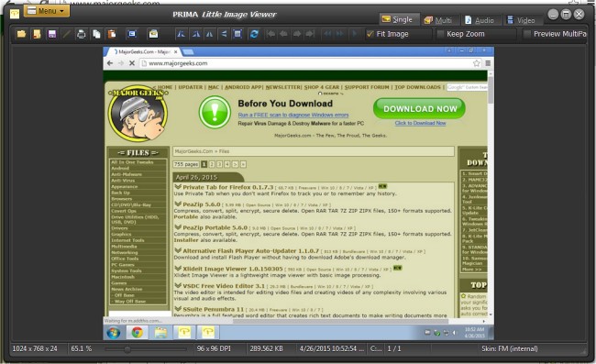Click the rewind double-left arrow icon
The height and width of the screenshot is (364, 596).
coord(327,34)
